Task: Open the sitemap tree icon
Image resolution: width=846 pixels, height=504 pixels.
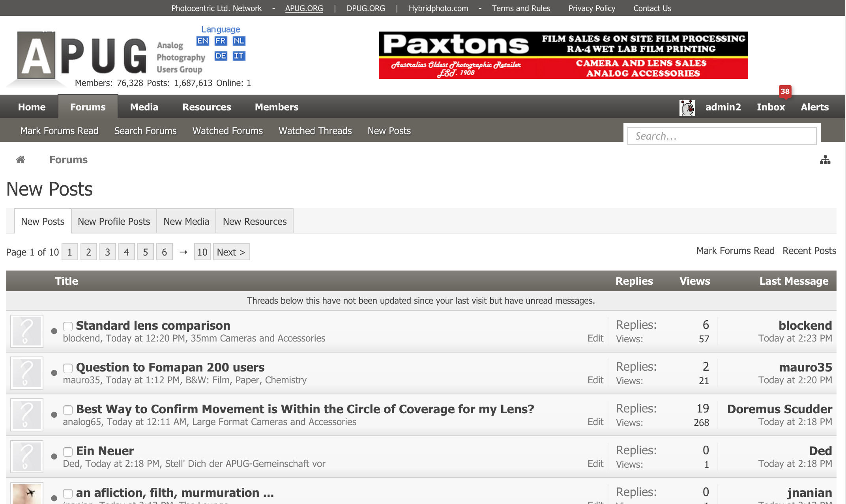Action: [825, 160]
